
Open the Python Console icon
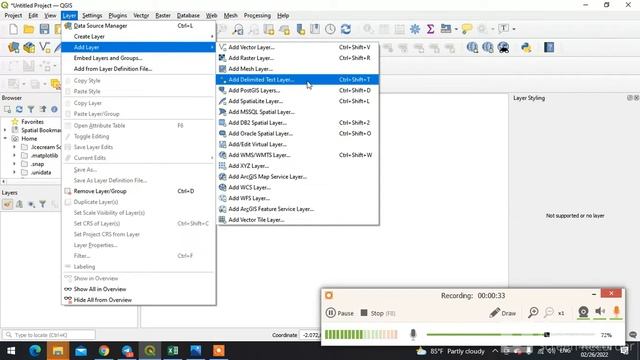pyautogui.click(x=526, y=48)
